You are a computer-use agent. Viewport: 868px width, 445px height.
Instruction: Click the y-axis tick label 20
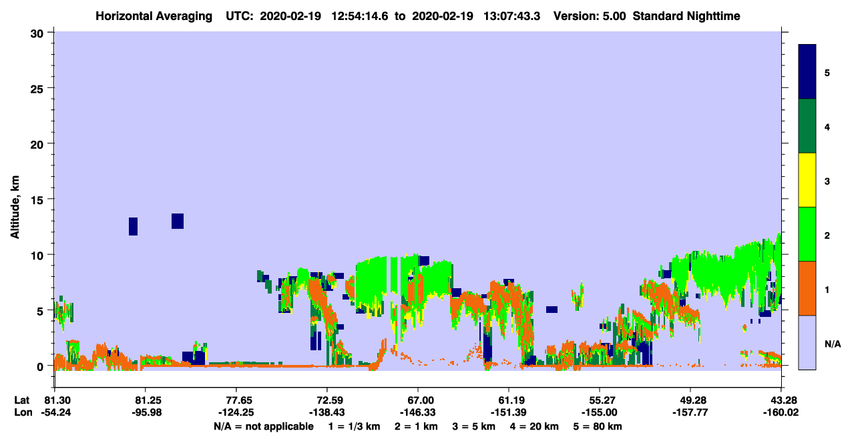[39, 143]
